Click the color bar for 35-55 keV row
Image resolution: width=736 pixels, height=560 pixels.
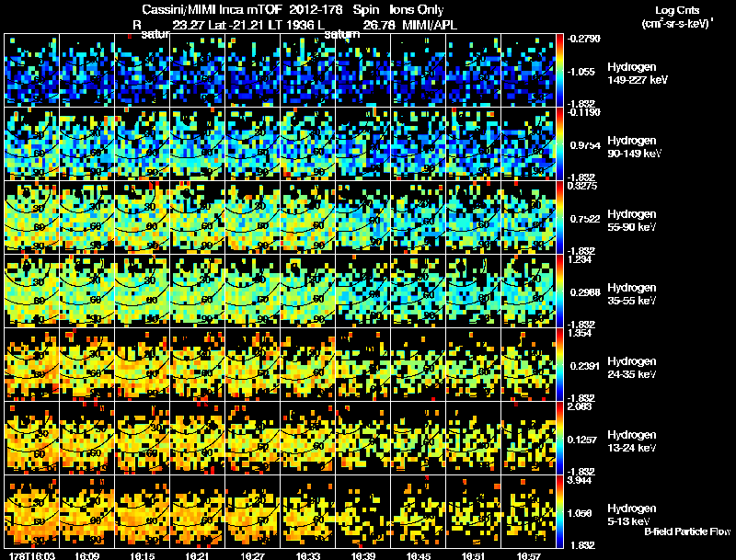coord(559,291)
